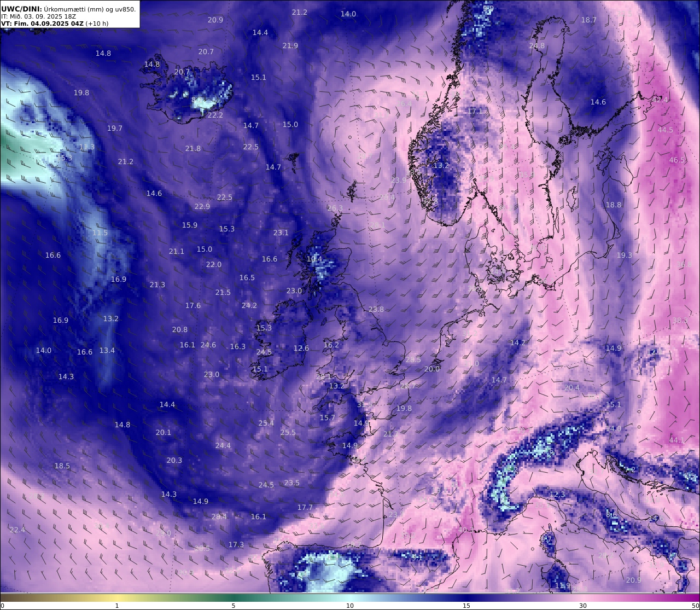This screenshot has height=610, width=700.
Task: Click the 18.8 value near the Baltic states
Action: click(x=614, y=205)
